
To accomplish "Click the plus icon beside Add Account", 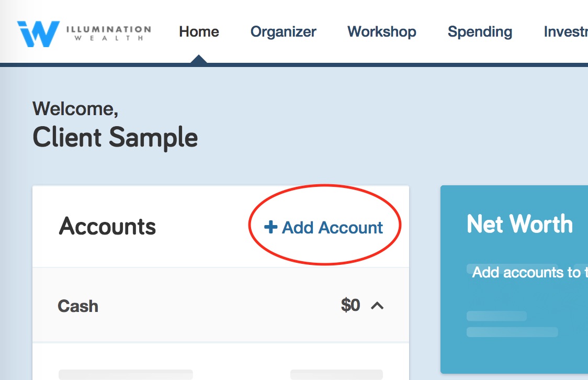I will pos(270,227).
